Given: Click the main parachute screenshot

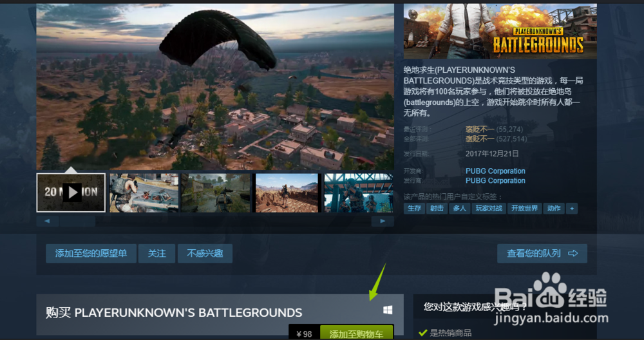Looking at the screenshot, I should 215,87.
